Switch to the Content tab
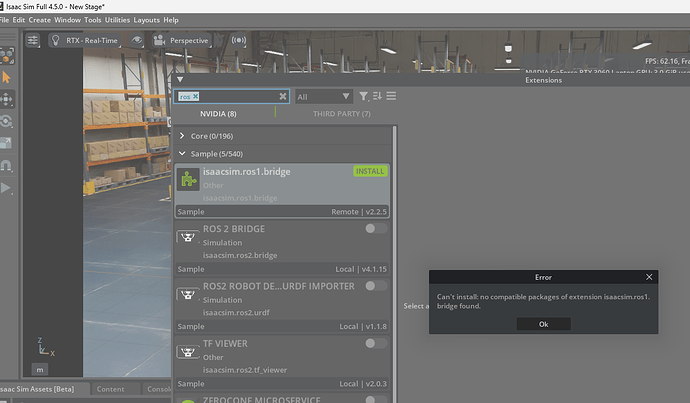Viewport: 690px width, 403px height. 110,389
